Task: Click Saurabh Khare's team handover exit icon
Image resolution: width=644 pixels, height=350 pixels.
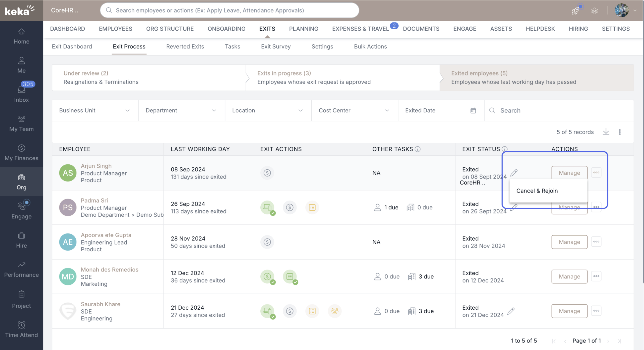Action: pyautogui.click(x=335, y=311)
